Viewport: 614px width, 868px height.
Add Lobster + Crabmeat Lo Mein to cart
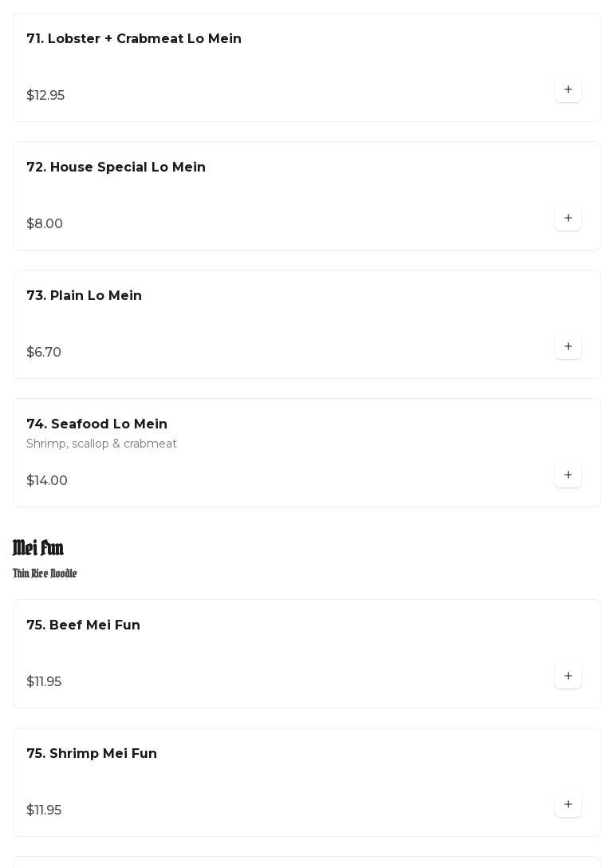click(568, 90)
